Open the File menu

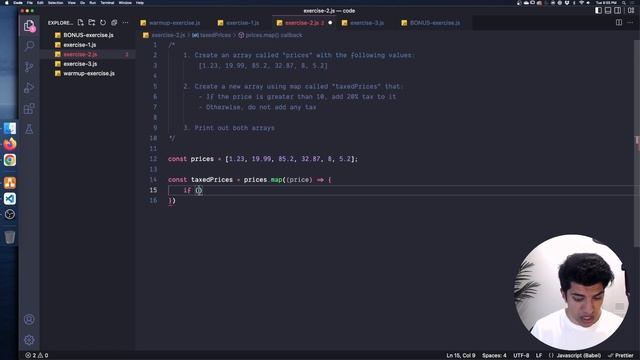pos(30,2)
